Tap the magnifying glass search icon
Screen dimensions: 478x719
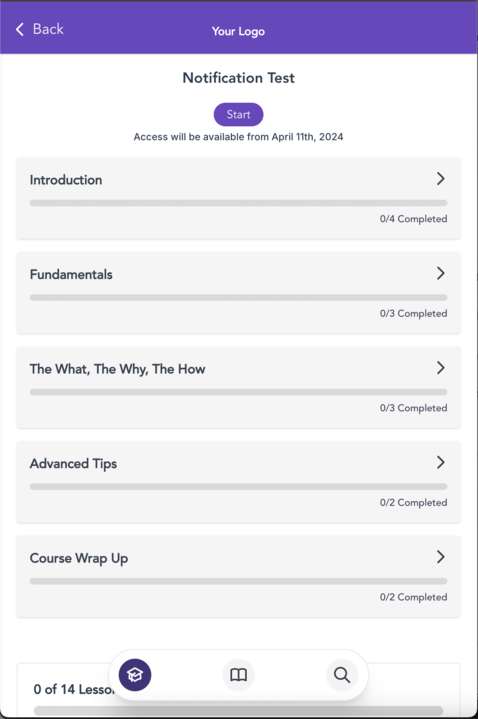click(x=342, y=675)
